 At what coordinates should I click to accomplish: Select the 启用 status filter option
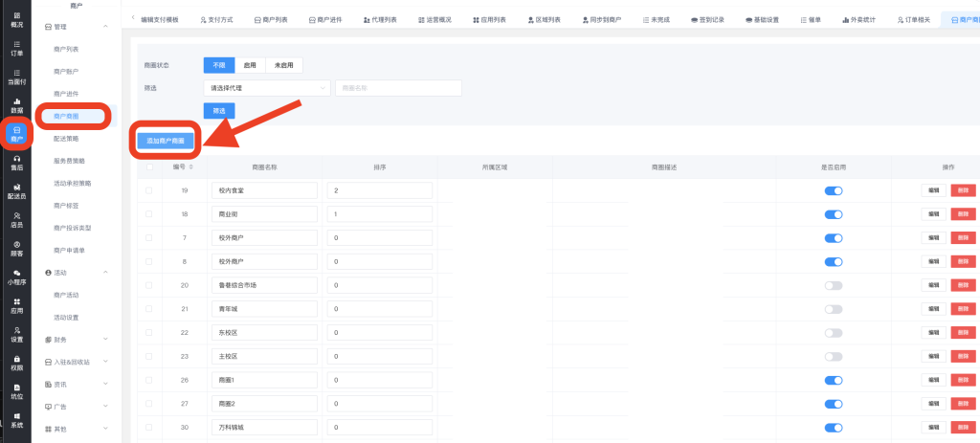pos(250,65)
